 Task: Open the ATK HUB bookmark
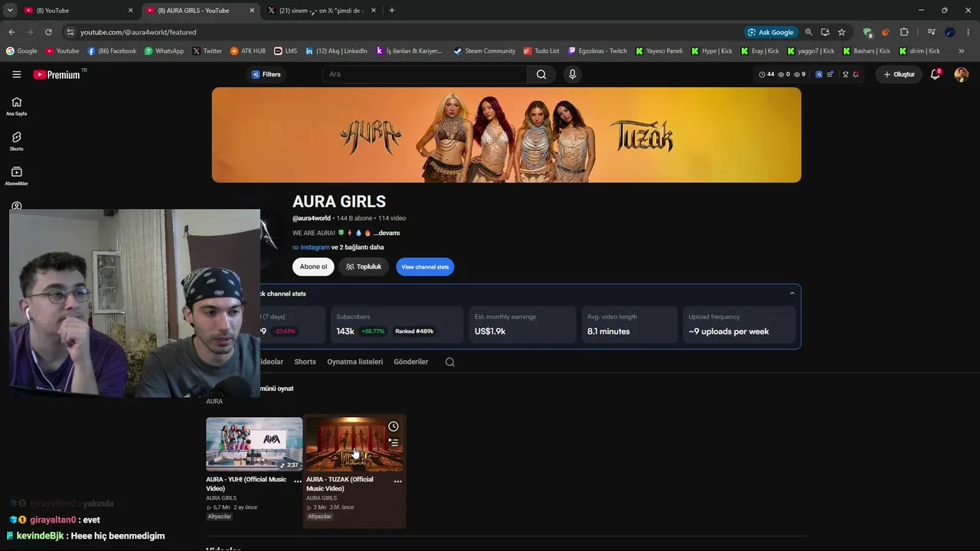tap(247, 51)
